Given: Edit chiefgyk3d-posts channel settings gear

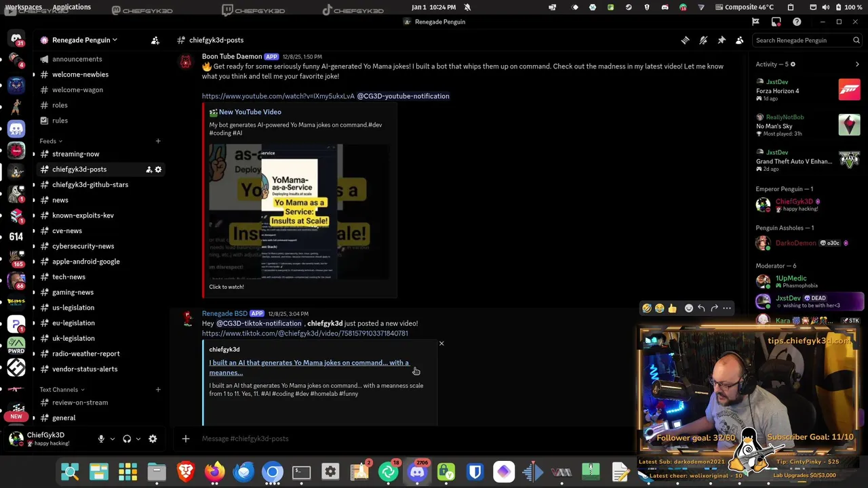Looking at the screenshot, I should pos(158,169).
